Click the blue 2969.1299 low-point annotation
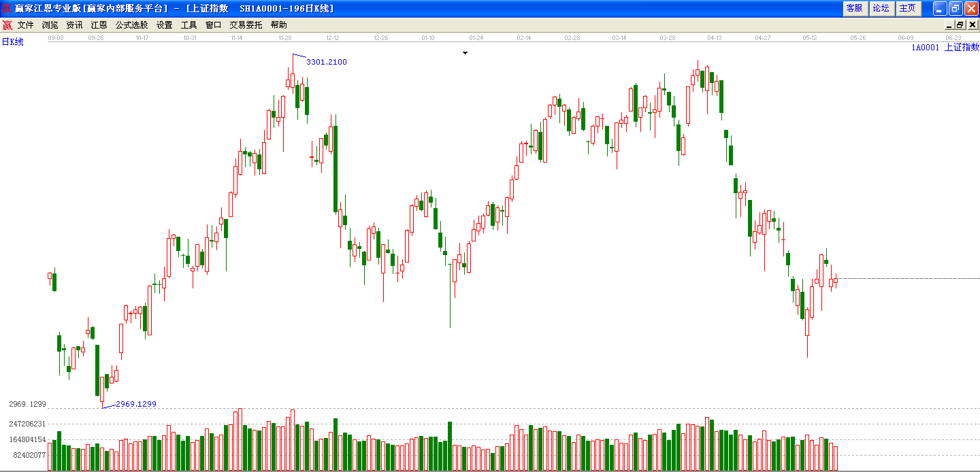The width and height of the screenshot is (980, 472). tap(136, 404)
